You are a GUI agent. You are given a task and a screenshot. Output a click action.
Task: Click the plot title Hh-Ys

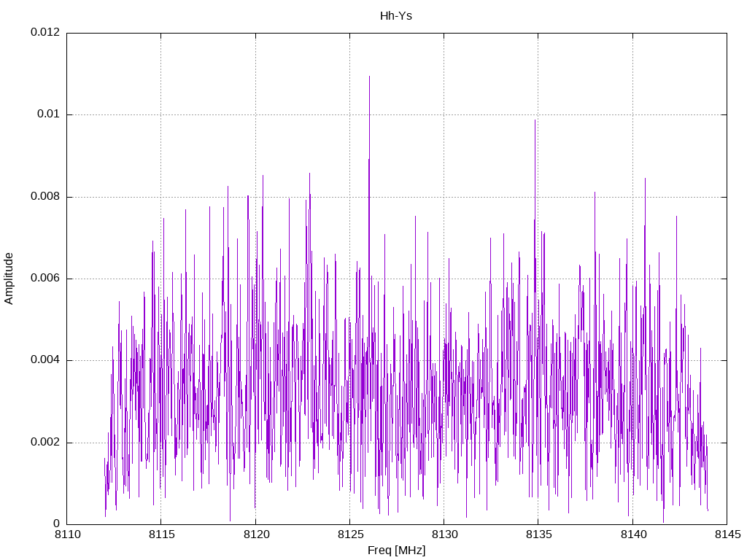(x=396, y=16)
